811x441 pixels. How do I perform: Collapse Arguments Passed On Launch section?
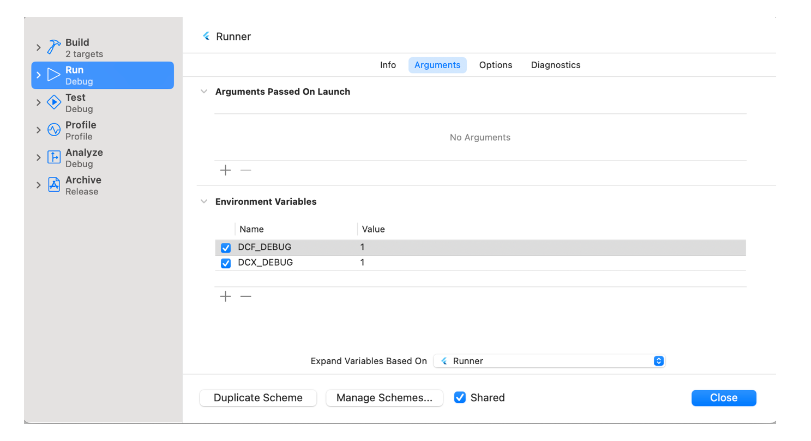point(204,92)
